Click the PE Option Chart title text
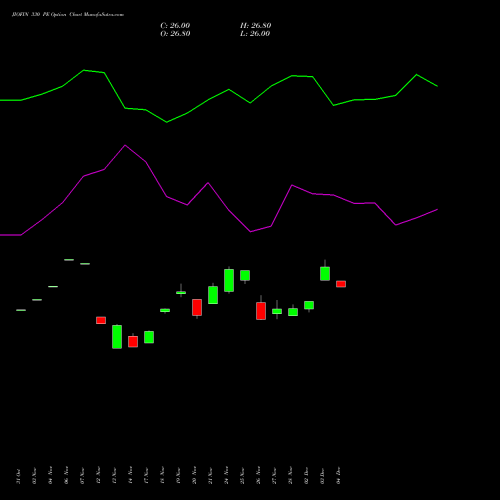 68,15
